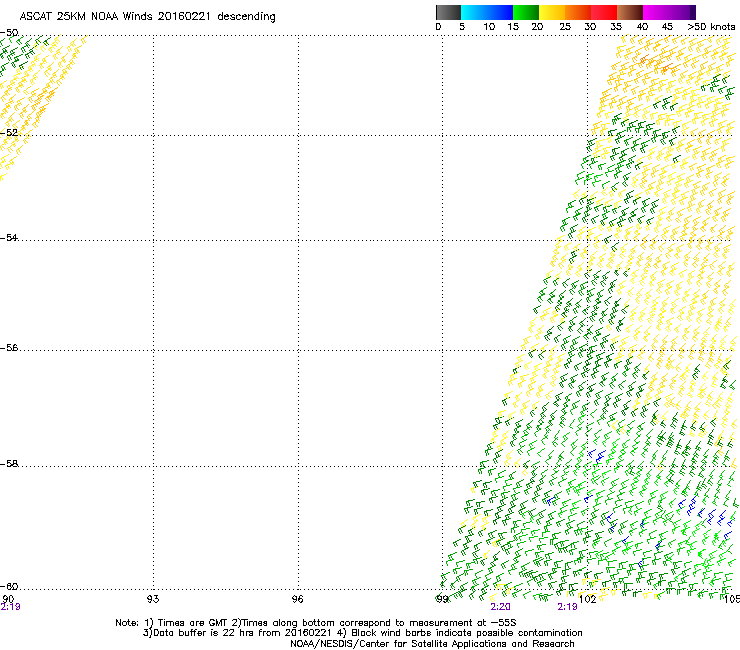Click the 102 longitude axis label
This screenshot has width=740, height=650.
[x=588, y=599]
